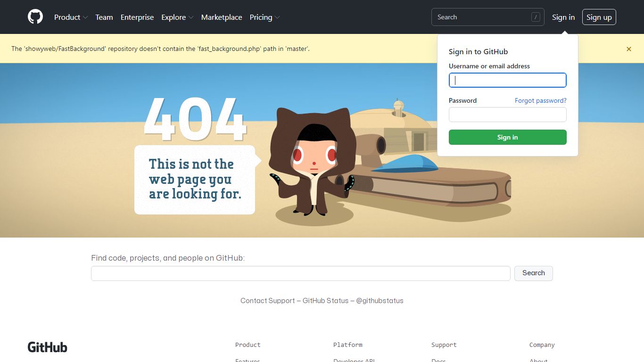
Task: Click the Platform footer heading
Action: coord(348,345)
